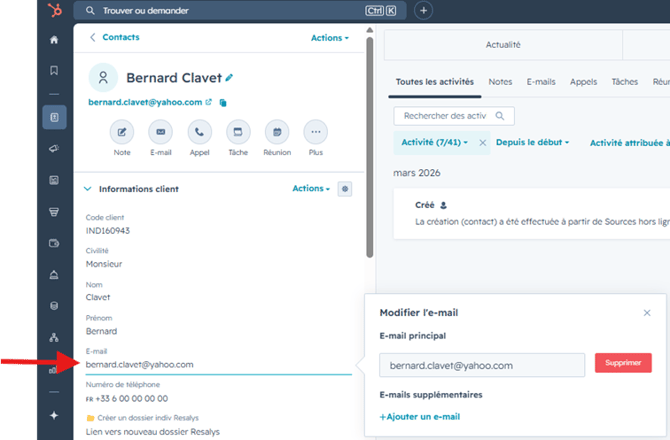Screen dimensions: 670x440
Task: Open the Plus more-actions icon
Action: 316,132
